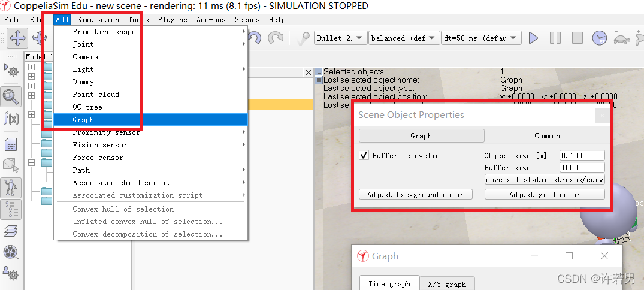Screen dimensions: 644x290
Task: Open simulation settings from left toolbar
Action: point(11,70)
